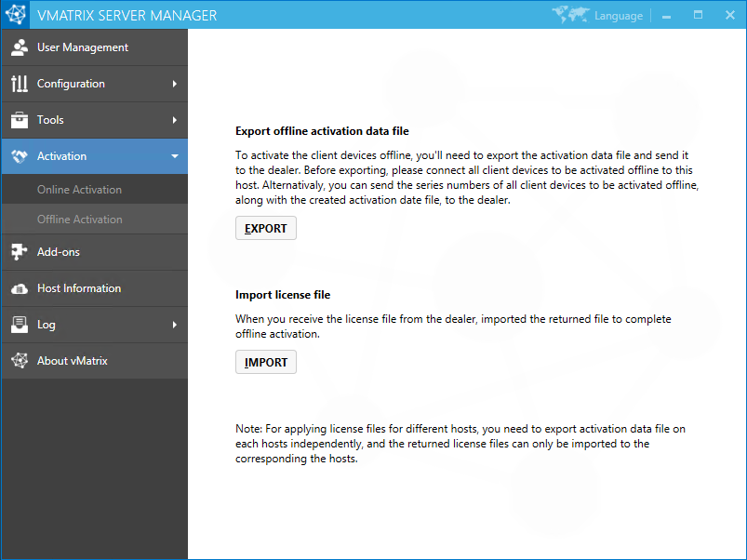Collapse the Activation section arrow

175,156
